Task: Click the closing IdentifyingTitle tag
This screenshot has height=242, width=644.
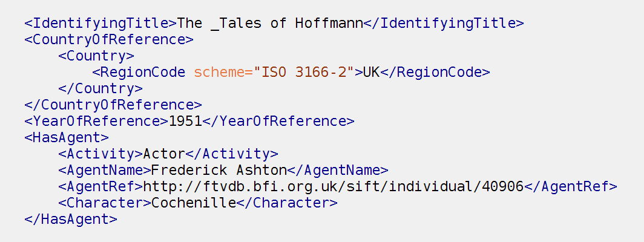Action: point(444,23)
